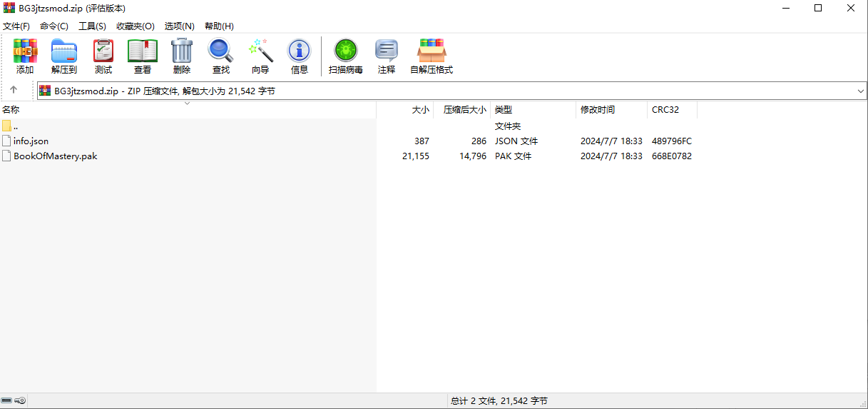Maximize the WinRAR window
The width and height of the screenshot is (868, 409).
(x=818, y=9)
